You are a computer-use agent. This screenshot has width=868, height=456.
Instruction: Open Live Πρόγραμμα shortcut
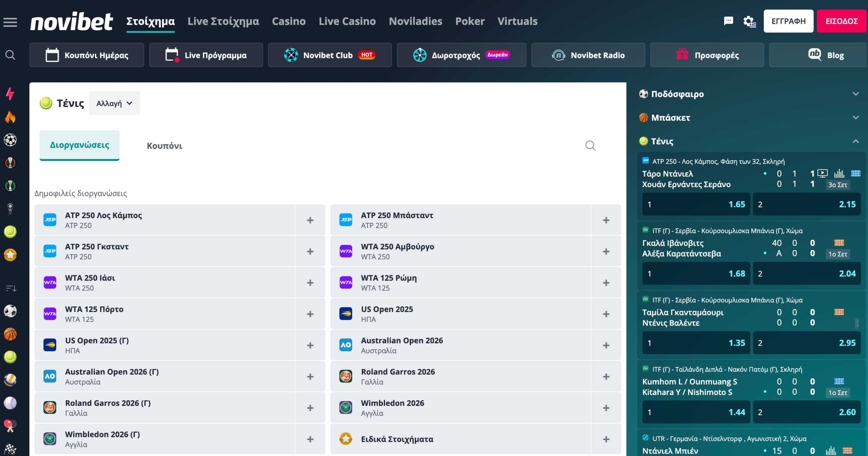206,55
